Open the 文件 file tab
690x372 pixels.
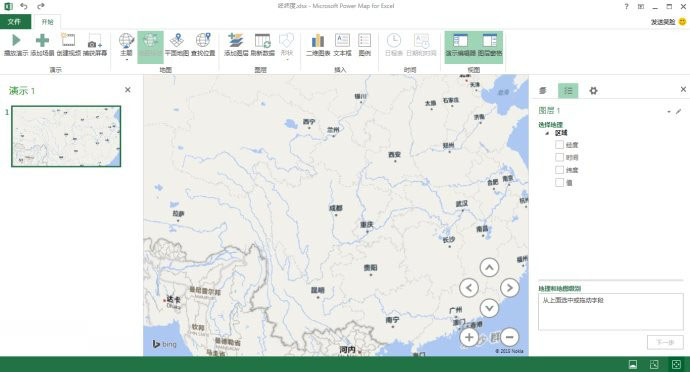[15, 22]
